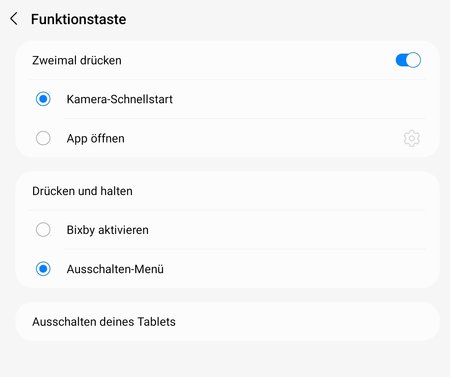
Task: Click the Ausschalten-Menü label text
Action: pos(115,269)
